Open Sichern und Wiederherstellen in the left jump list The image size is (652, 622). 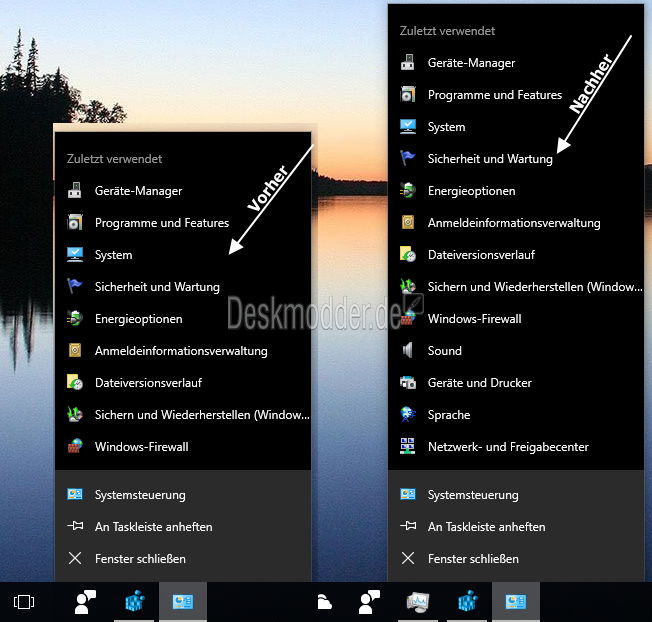[x=201, y=415]
